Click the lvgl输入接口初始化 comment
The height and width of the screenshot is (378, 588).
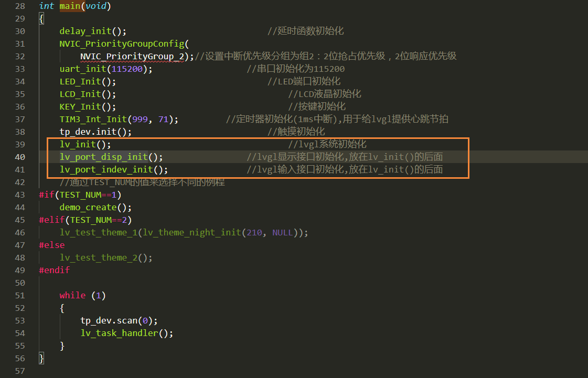pyautogui.click(x=345, y=170)
